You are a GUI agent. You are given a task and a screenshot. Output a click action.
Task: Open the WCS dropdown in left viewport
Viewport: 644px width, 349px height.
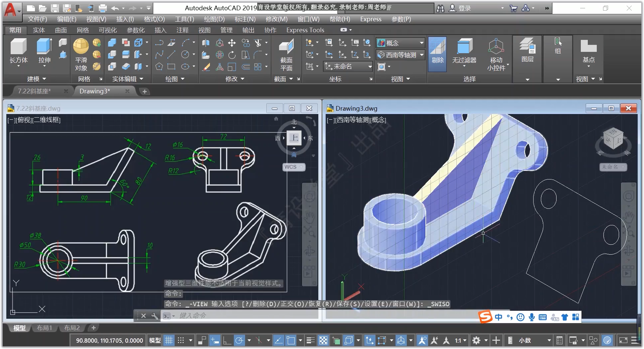point(293,167)
